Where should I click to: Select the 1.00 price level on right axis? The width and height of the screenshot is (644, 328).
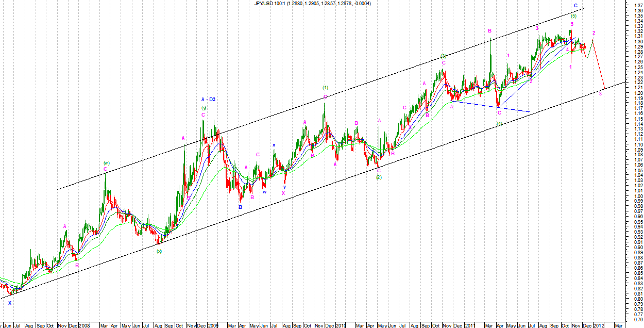point(638,196)
